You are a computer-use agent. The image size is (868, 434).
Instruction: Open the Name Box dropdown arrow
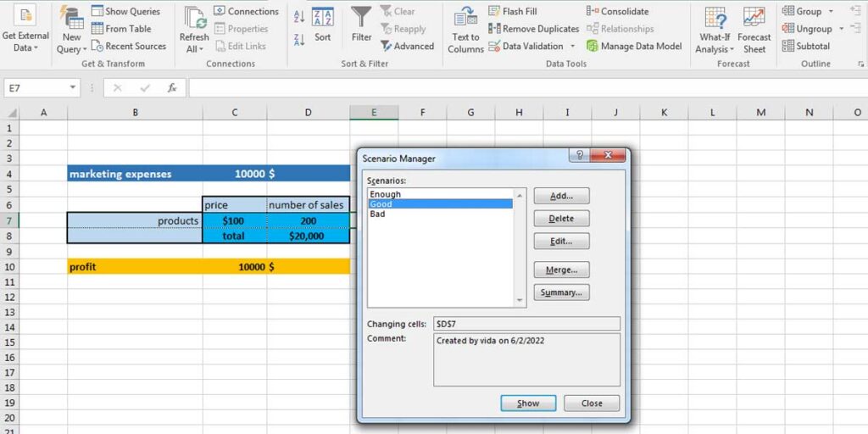tap(73, 88)
